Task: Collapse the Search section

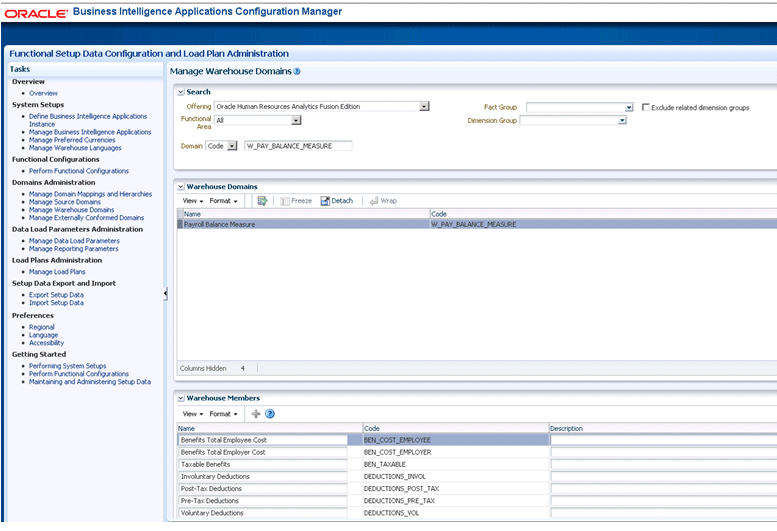Action: point(180,92)
